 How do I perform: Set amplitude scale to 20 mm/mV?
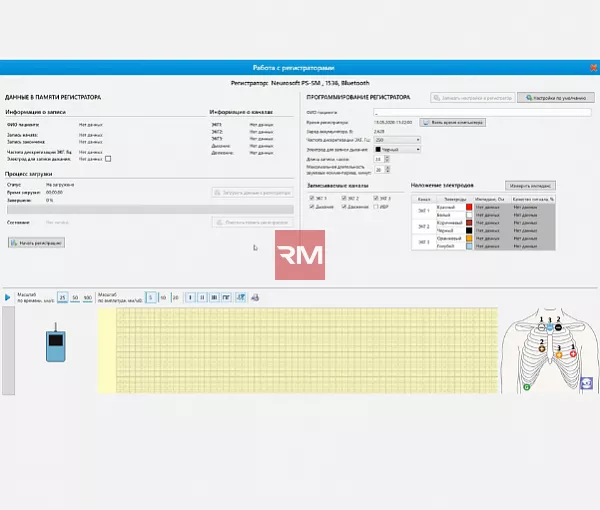point(175,297)
